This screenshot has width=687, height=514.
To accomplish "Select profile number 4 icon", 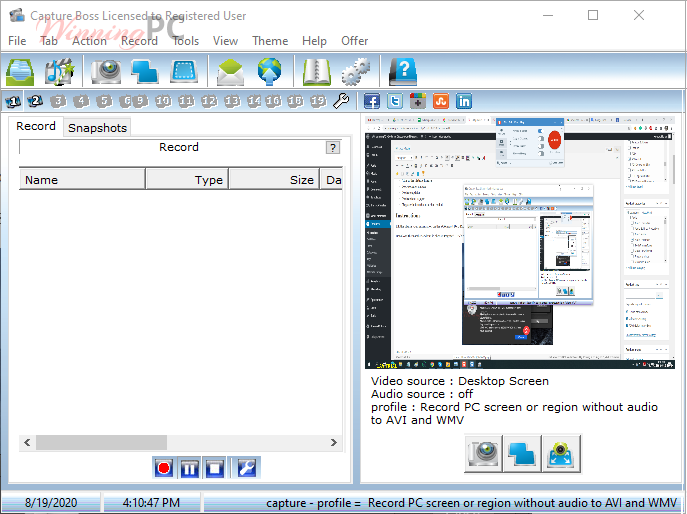I will [x=81, y=102].
